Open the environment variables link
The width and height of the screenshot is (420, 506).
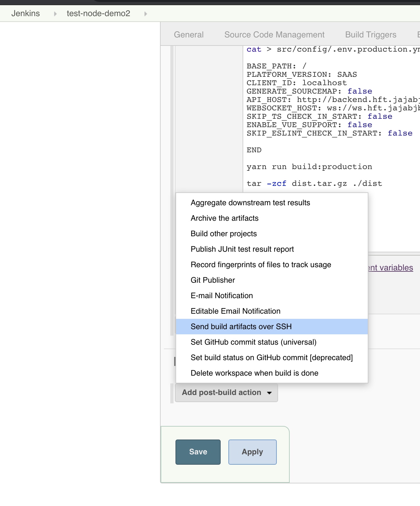tap(391, 268)
